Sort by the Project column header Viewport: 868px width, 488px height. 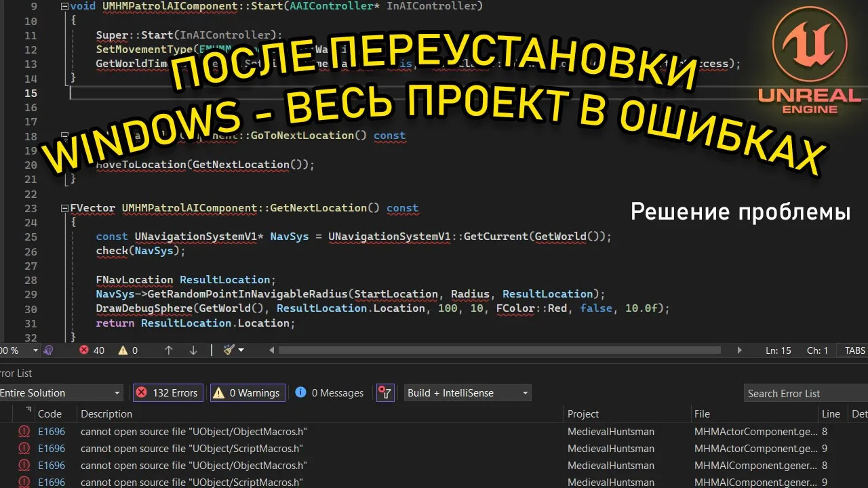(583, 413)
